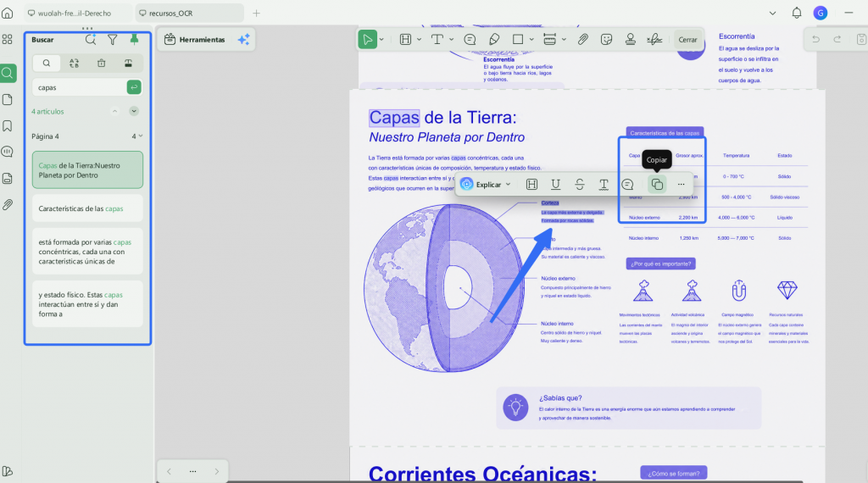Click the bottom-left sidebar layers icon
This screenshot has height=483, width=868.
[8, 471]
